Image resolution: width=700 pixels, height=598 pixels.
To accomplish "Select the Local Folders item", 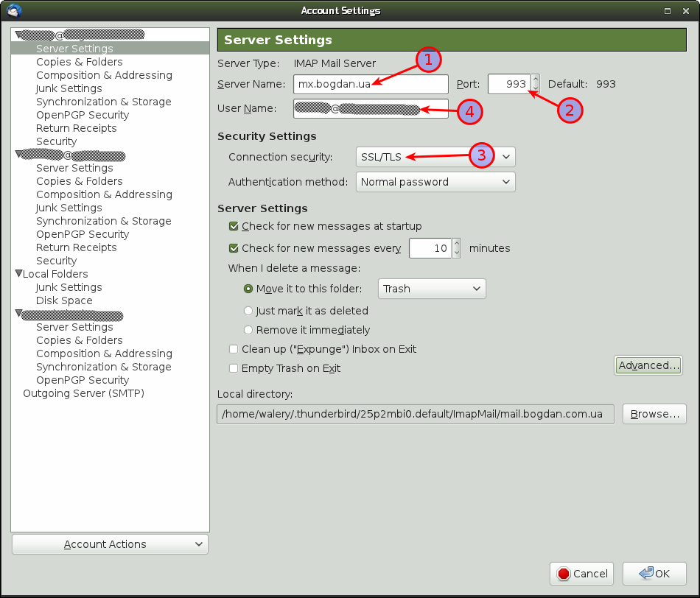I will tap(55, 274).
